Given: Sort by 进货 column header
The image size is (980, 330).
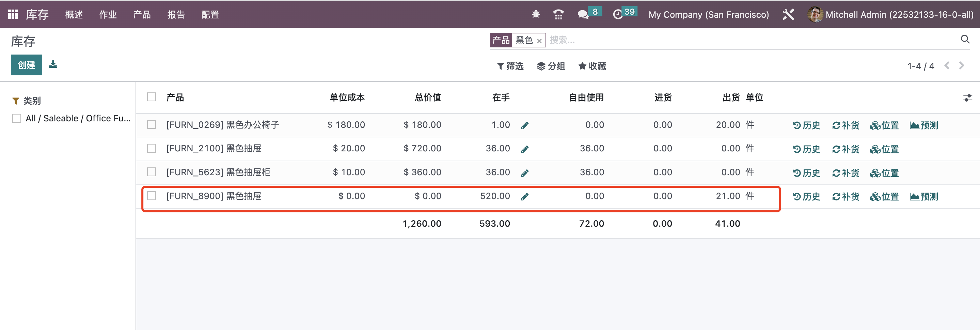Looking at the screenshot, I should pyautogui.click(x=663, y=97).
